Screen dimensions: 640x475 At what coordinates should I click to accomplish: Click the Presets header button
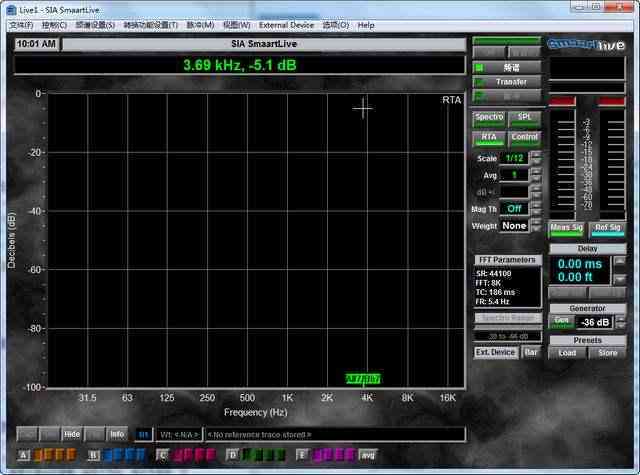(x=587, y=340)
